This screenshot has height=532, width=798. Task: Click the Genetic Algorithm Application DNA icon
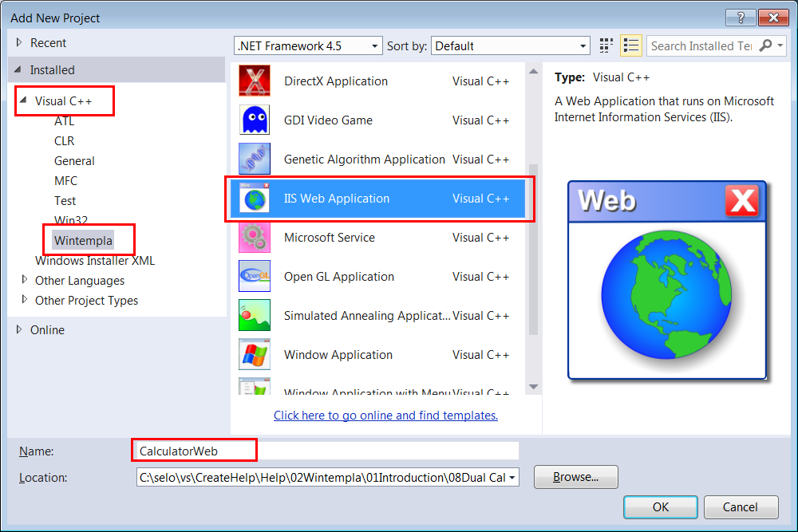click(x=255, y=160)
